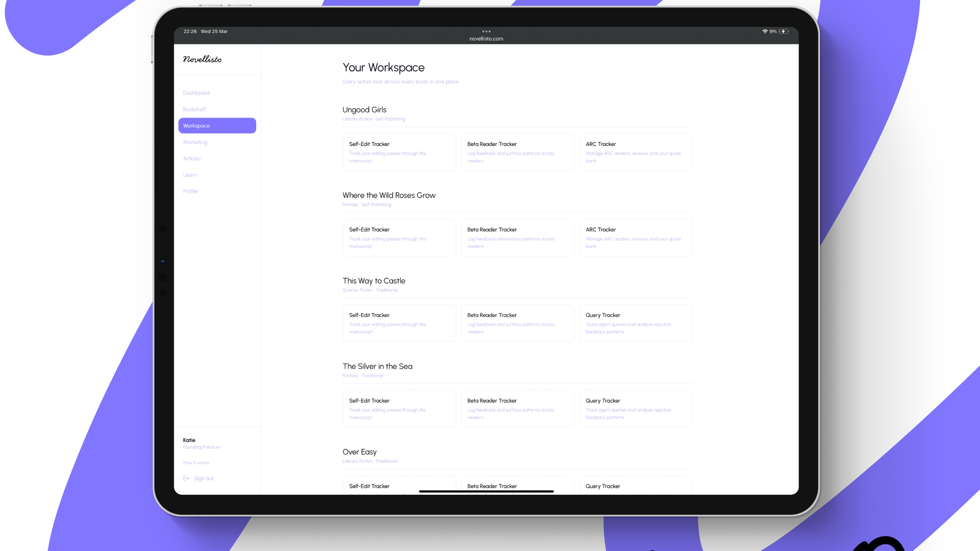
Task: Tap the battery charging icon
Action: point(783,31)
